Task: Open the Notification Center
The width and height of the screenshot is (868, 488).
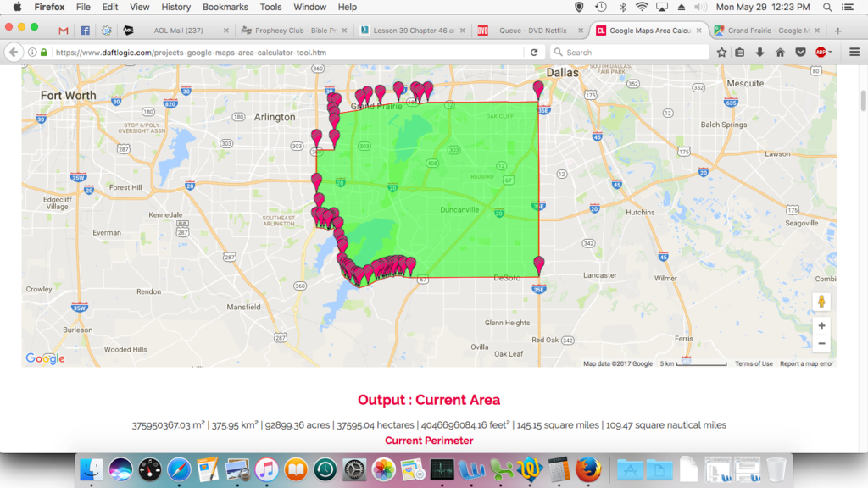Action: tap(848, 7)
